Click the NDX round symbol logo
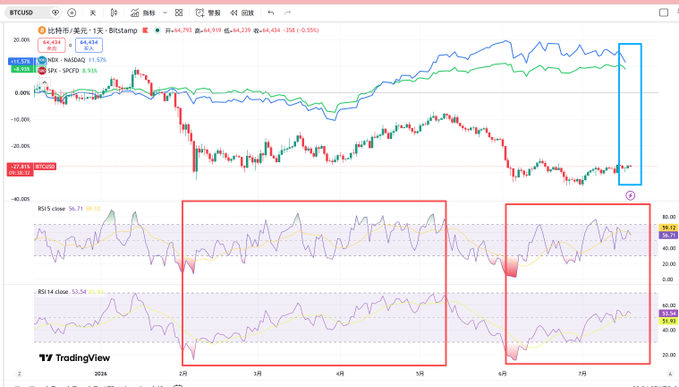Image resolution: width=679 pixels, height=387 pixels. (42, 60)
